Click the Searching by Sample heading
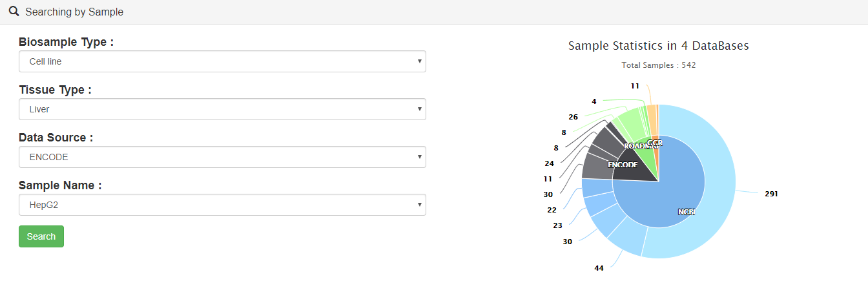The image size is (868, 301). click(x=74, y=12)
